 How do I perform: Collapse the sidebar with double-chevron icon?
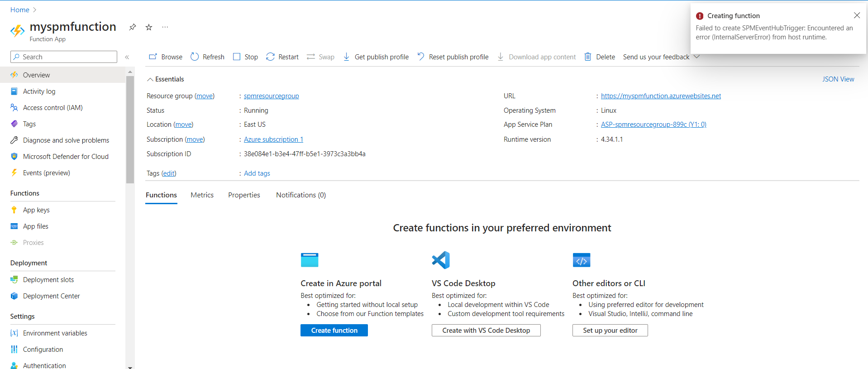127,57
